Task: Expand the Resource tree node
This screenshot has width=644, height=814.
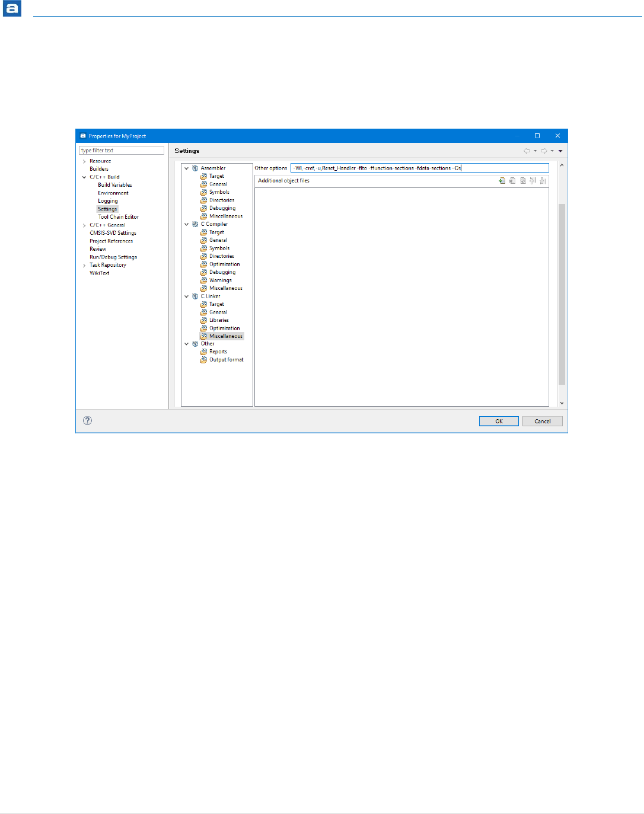Action: pos(84,161)
